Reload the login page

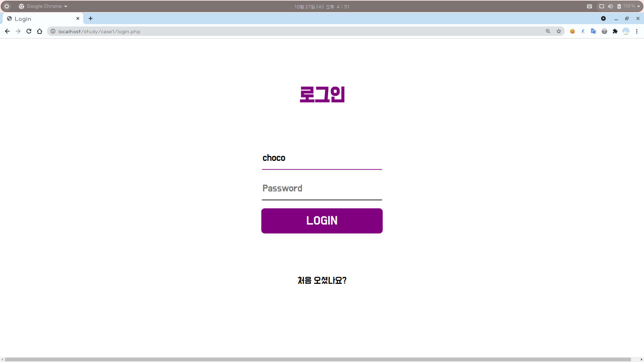click(29, 31)
